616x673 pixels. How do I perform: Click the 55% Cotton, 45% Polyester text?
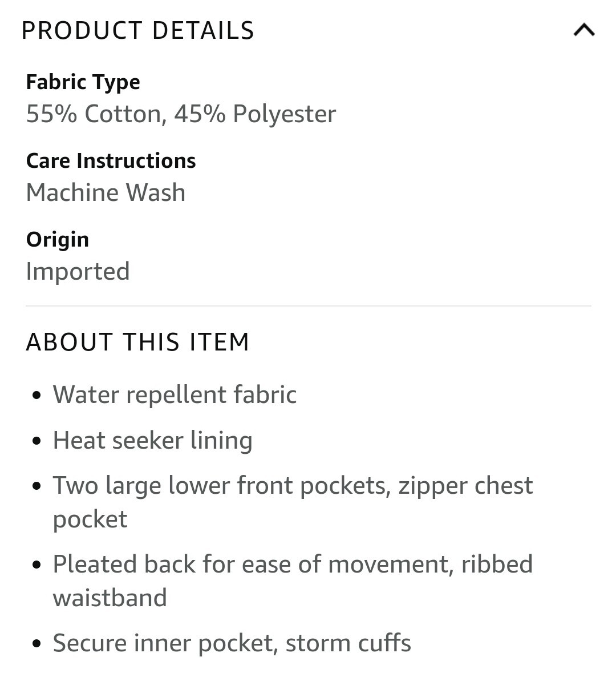point(181,114)
